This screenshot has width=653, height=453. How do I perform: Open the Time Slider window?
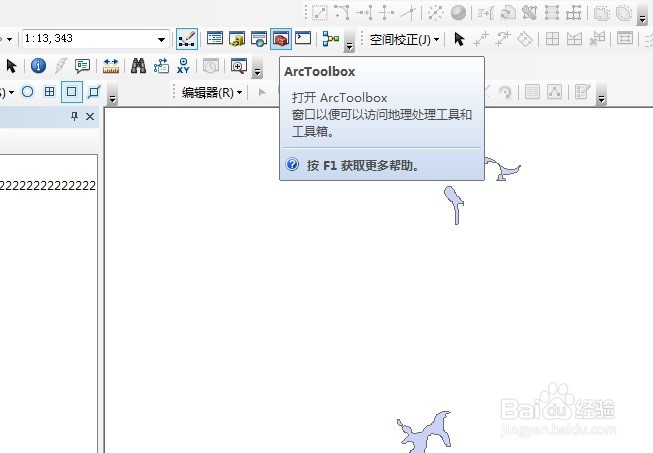(211, 66)
